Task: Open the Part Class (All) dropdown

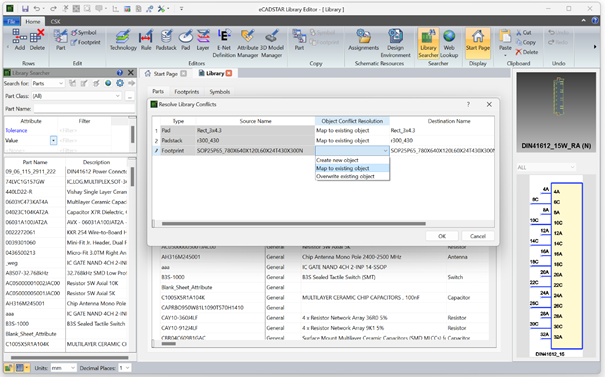Action: [x=76, y=96]
